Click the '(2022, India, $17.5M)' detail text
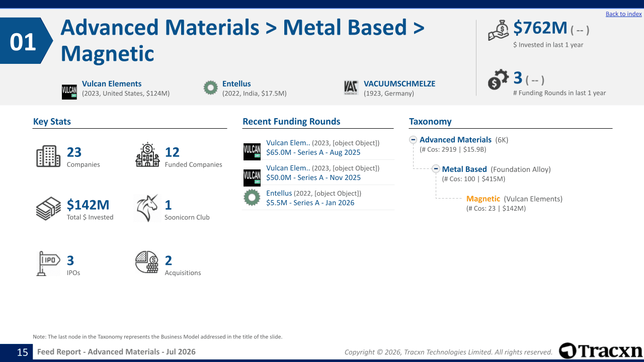This screenshot has width=644, height=362. [255, 94]
